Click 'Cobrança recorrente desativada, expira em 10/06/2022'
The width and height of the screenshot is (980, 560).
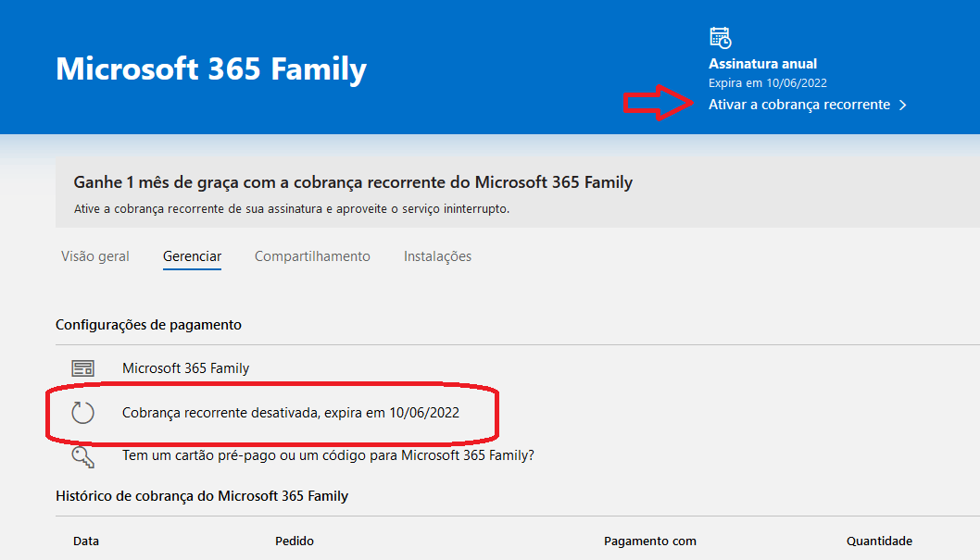click(291, 413)
